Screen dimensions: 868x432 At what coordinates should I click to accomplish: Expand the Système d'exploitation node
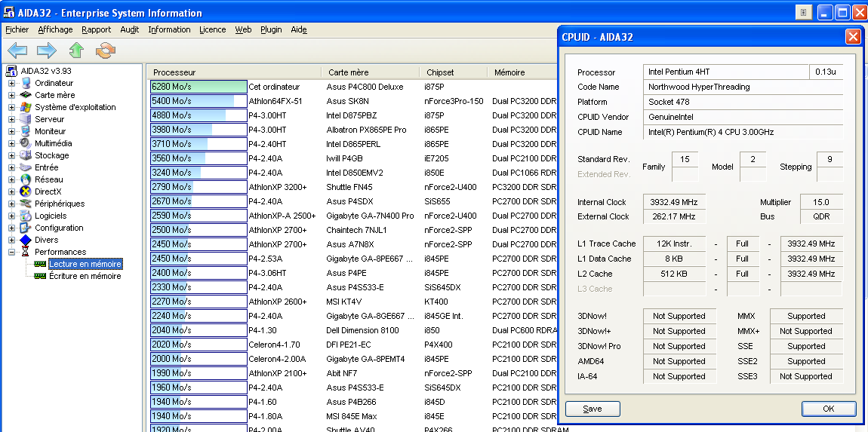point(11,107)
